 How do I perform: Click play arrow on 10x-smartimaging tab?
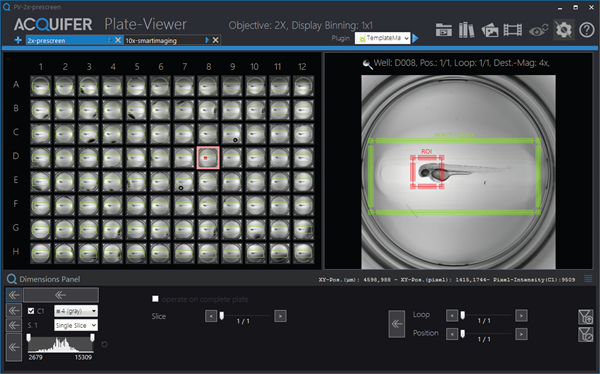(x=207, y=40)
